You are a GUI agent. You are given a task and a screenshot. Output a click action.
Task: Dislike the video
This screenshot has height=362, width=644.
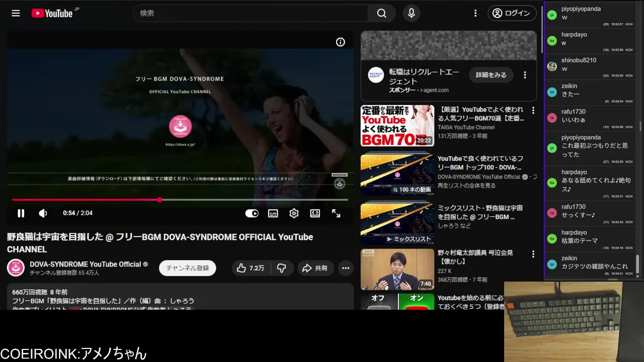282,268
